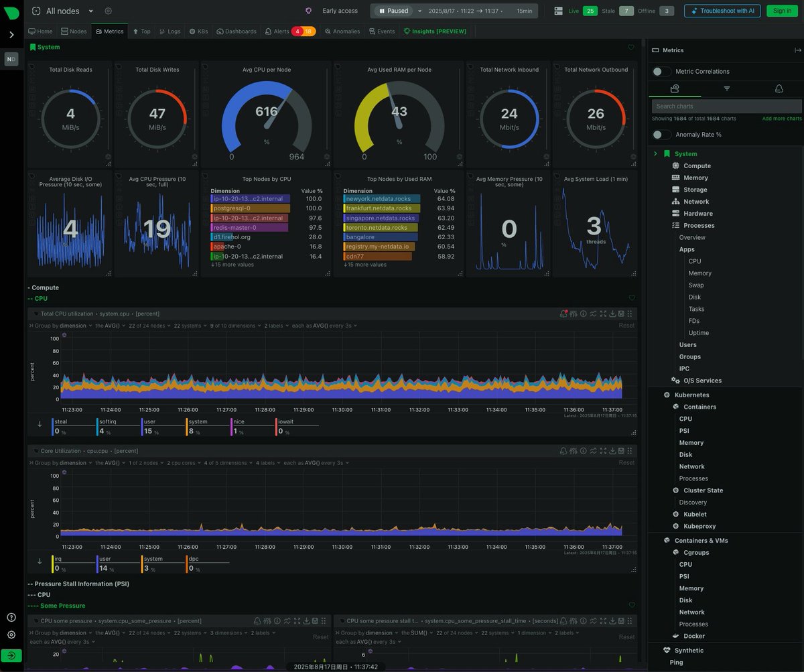
Task: Toggle the Anomaly Rate % switch
Action: (662, 135)
